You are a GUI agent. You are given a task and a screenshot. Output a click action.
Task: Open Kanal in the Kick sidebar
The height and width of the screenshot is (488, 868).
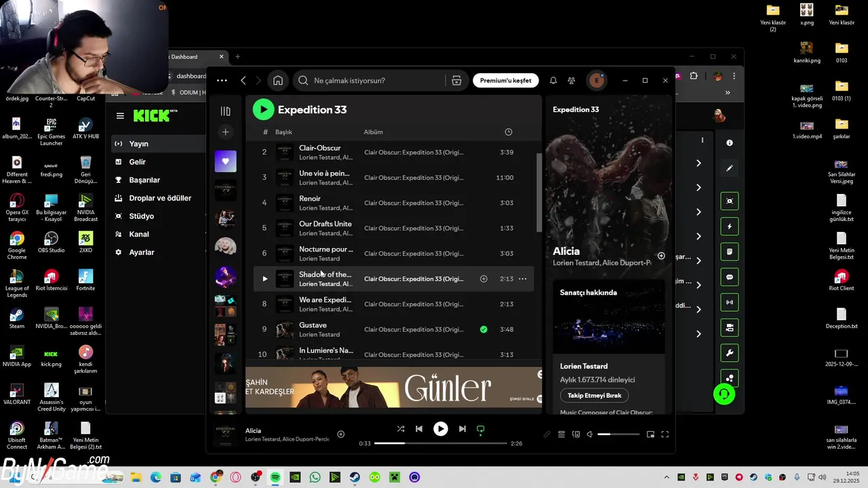coord(139,234)
